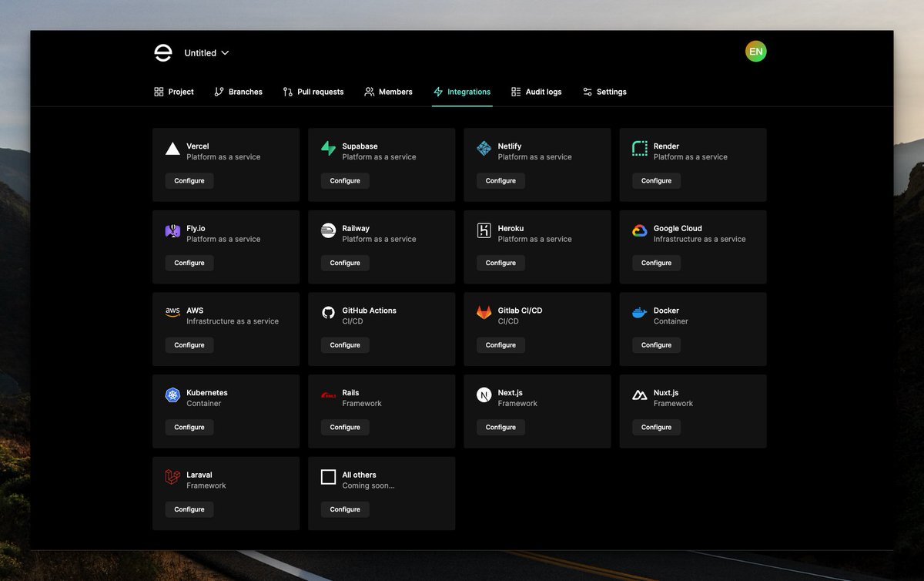This screenshot has height=581, width=924.
Task: Open the Audit logs tab
Action: [537, 92]
